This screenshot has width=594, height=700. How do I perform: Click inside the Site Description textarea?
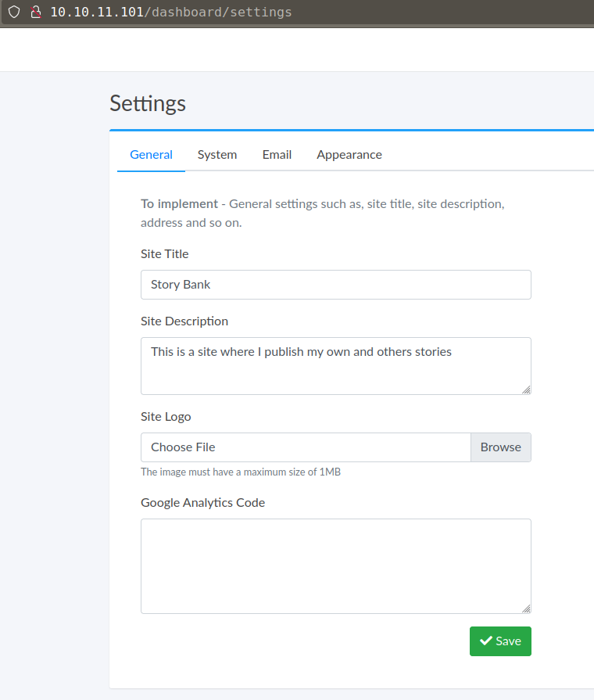(336, 366)
